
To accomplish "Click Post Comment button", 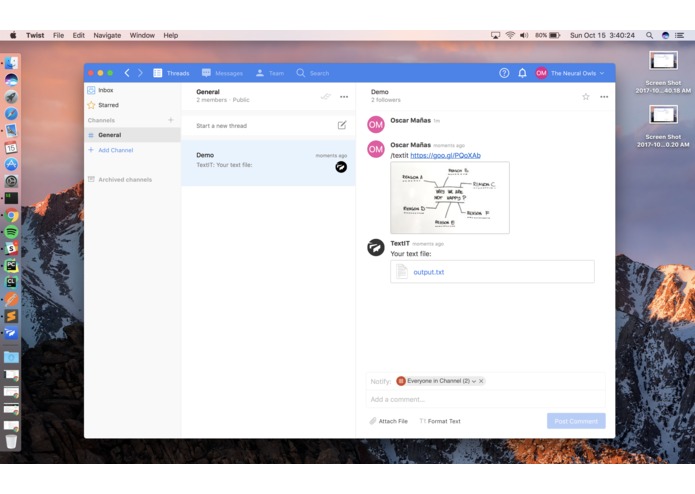I will coord(576,421).
